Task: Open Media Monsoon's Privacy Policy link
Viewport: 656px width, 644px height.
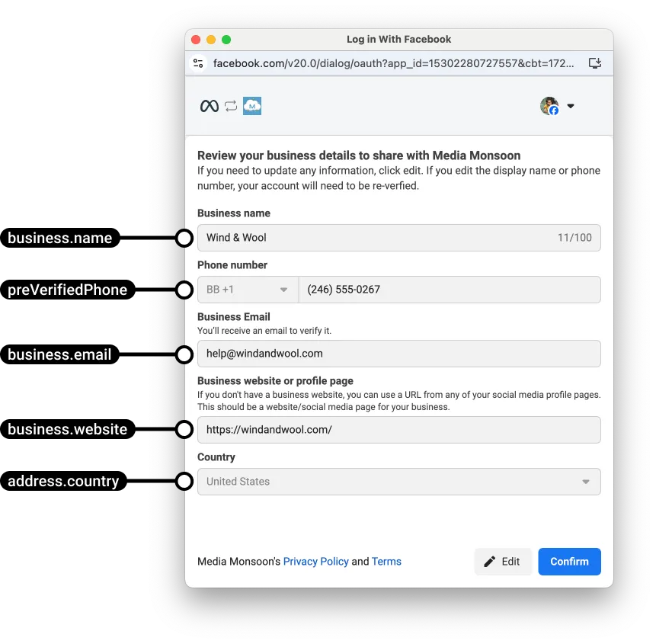Action: tap(315, 562)
